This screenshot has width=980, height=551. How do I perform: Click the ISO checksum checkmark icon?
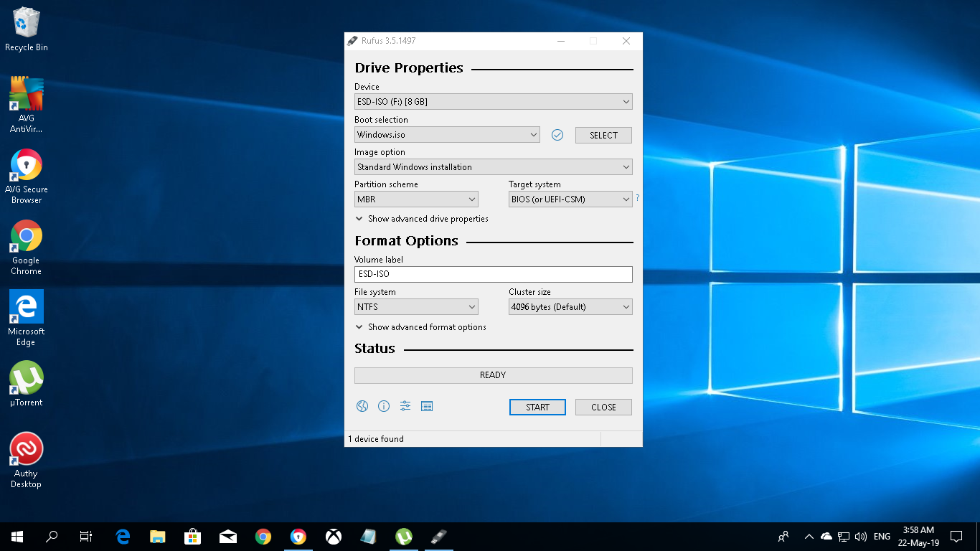pos(557,135)
